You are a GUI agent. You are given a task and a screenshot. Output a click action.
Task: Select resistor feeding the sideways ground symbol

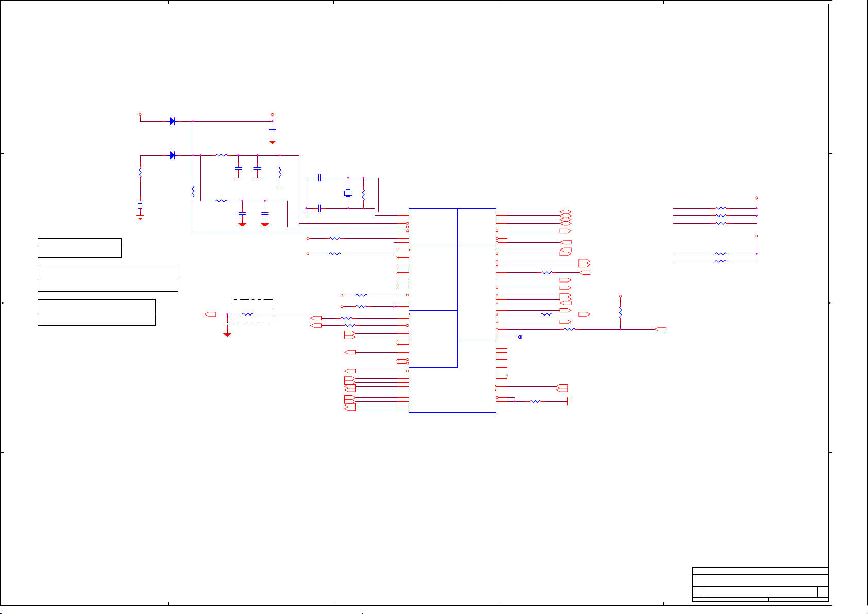tap(535, 401)
